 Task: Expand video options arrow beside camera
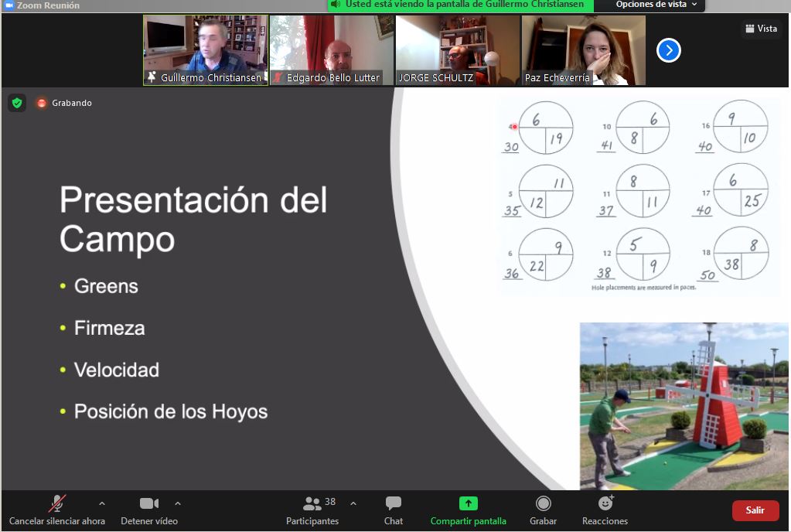tap(178, 503)
